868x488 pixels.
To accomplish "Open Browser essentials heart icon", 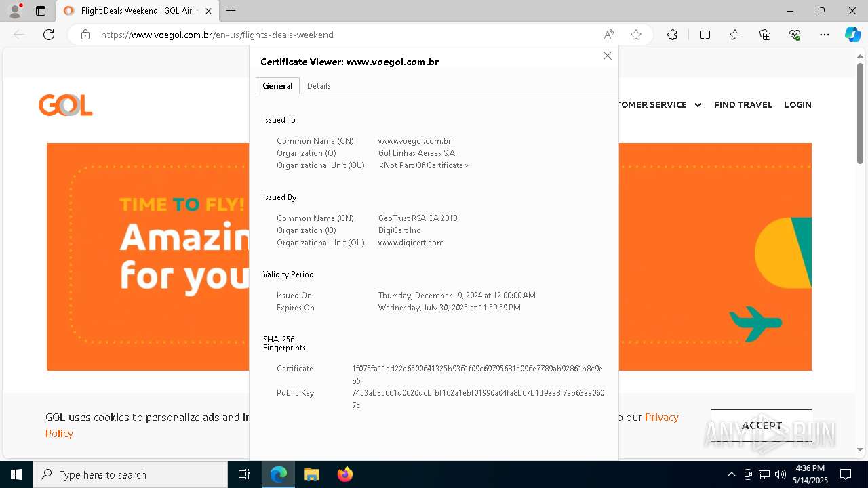I will click(795, 35).
